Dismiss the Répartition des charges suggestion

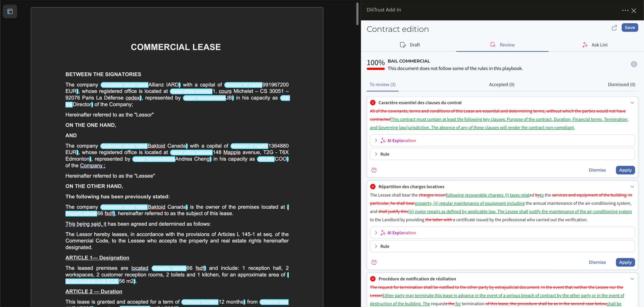[597, 262]
